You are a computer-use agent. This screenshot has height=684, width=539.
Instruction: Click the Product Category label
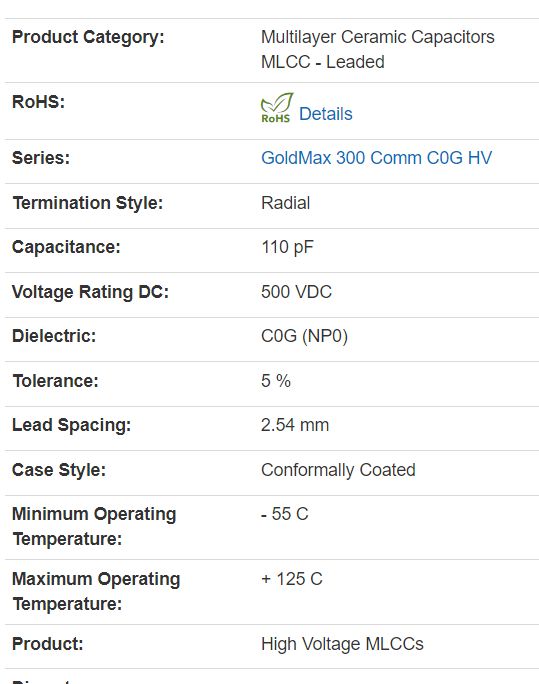pyautogui.click(x=88, y=38)
